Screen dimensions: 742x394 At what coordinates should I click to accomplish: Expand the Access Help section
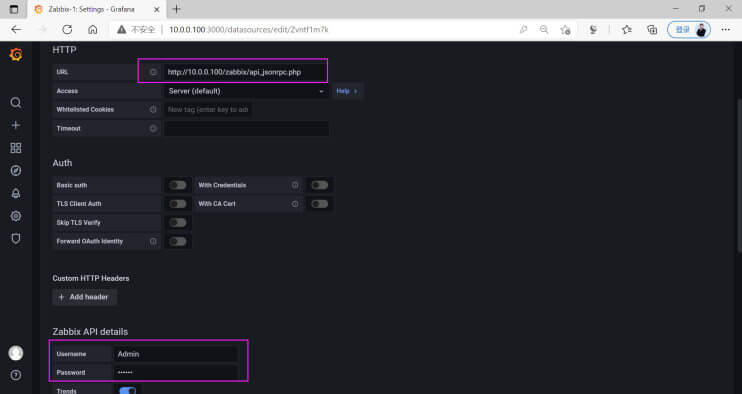347,91
